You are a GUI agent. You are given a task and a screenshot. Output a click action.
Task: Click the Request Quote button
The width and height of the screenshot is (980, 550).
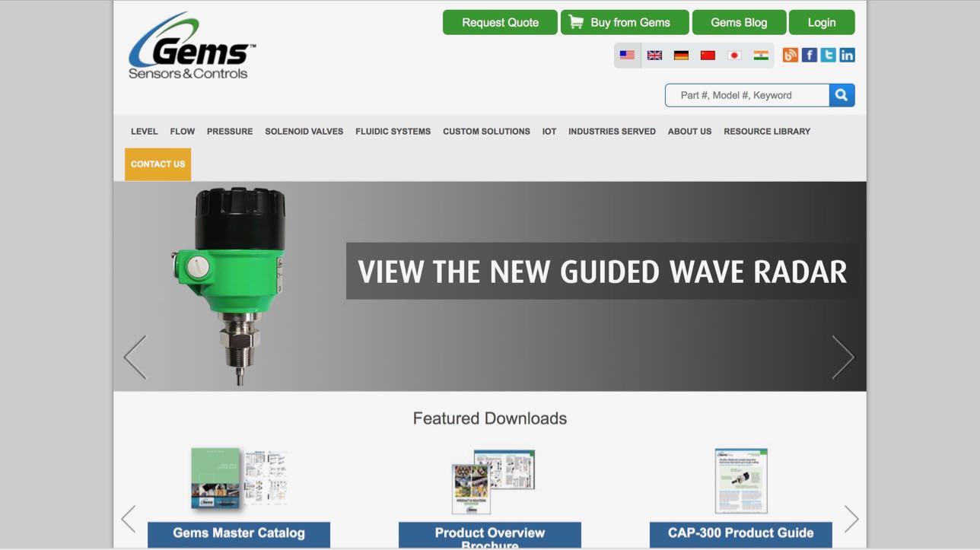[500, 22]
